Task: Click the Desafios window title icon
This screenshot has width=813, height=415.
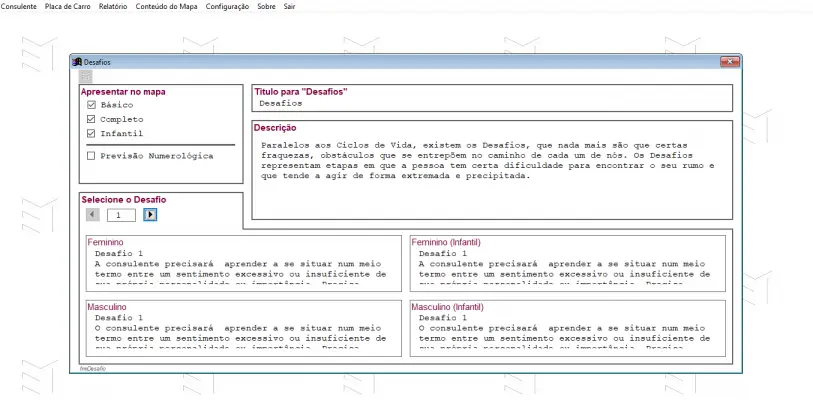Action: (77, 62)
